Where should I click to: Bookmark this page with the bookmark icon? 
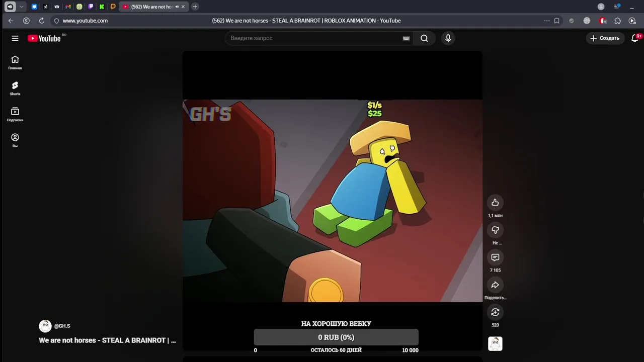[x=556, y=21]
